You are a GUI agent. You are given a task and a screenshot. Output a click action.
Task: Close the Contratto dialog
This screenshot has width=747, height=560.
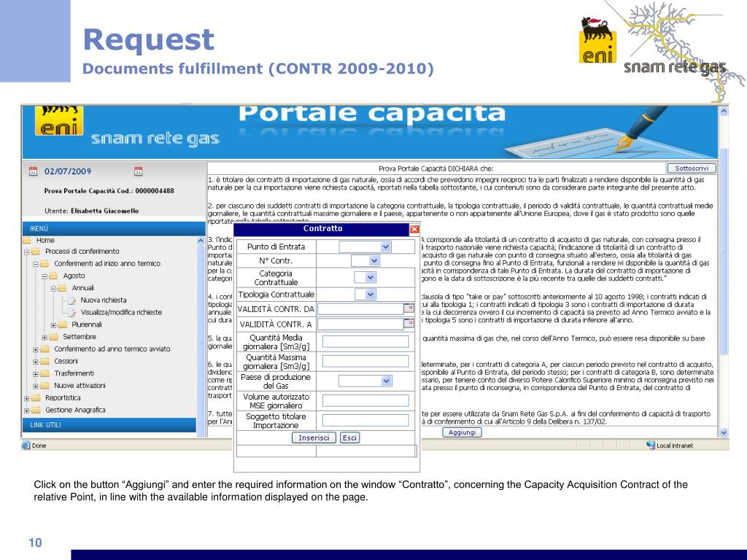pyautogui.click(x=414, y=229)
